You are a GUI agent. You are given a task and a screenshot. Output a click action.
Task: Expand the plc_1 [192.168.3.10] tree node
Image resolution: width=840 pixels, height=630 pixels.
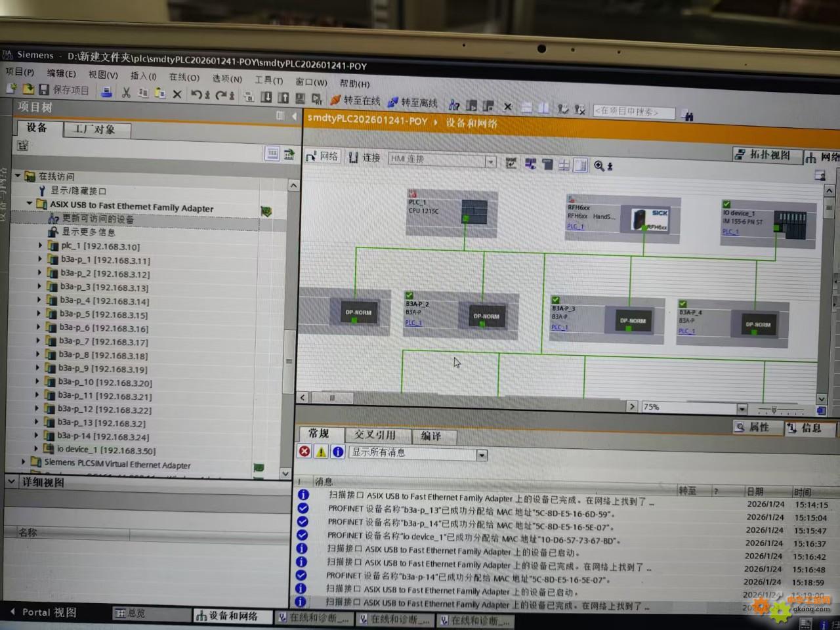pyautogui.click(x=40, y=245)
